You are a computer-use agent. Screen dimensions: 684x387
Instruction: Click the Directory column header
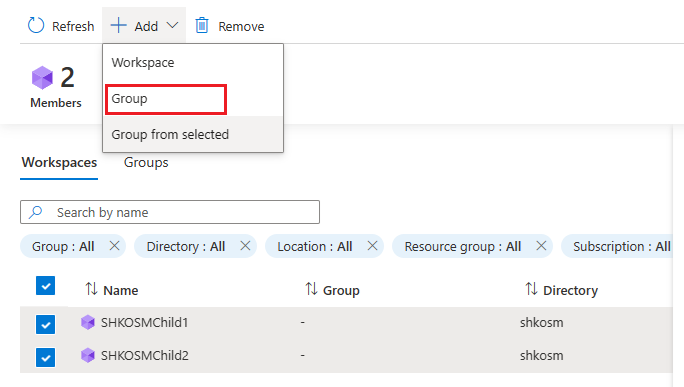[570, 290]
